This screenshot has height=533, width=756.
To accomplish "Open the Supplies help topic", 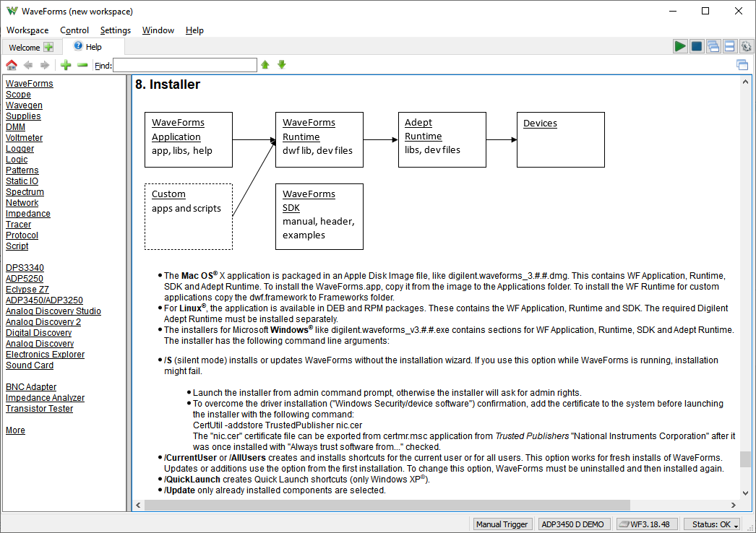I will [x=23, y=116].
